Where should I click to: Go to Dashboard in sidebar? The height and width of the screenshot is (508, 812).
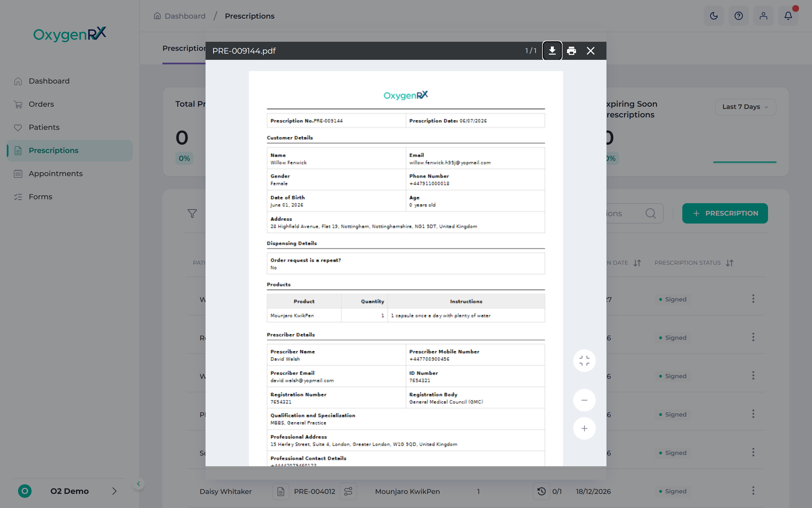pyautogui.click(x=69, y=81)
